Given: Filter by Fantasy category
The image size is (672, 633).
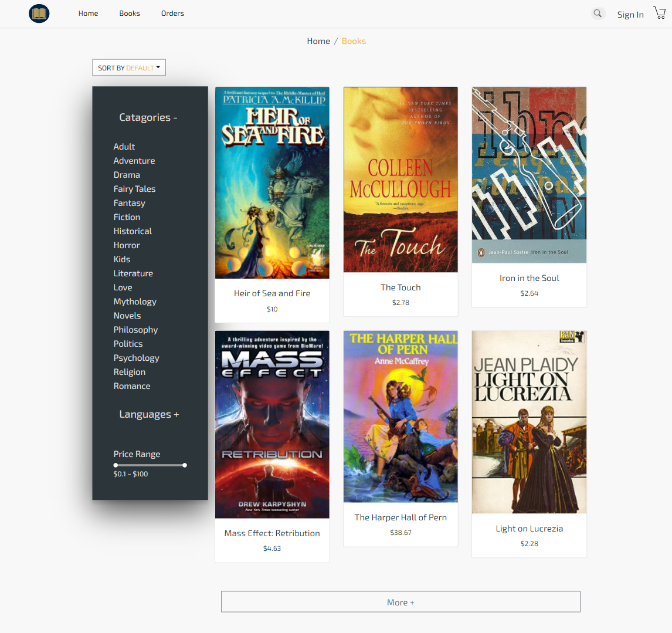Looking at the screenshot, I should [x=129, y=204].
